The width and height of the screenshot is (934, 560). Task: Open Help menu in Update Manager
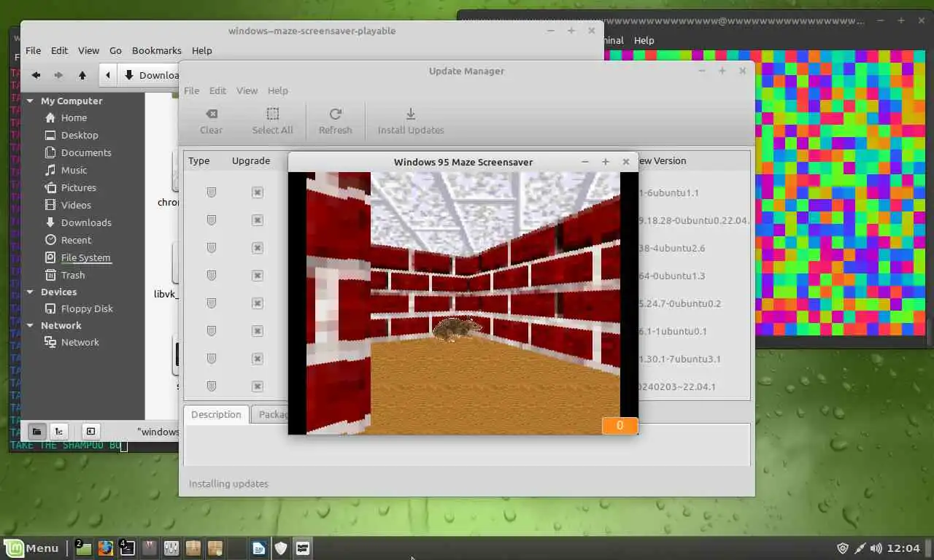click(x=277, y=90)
